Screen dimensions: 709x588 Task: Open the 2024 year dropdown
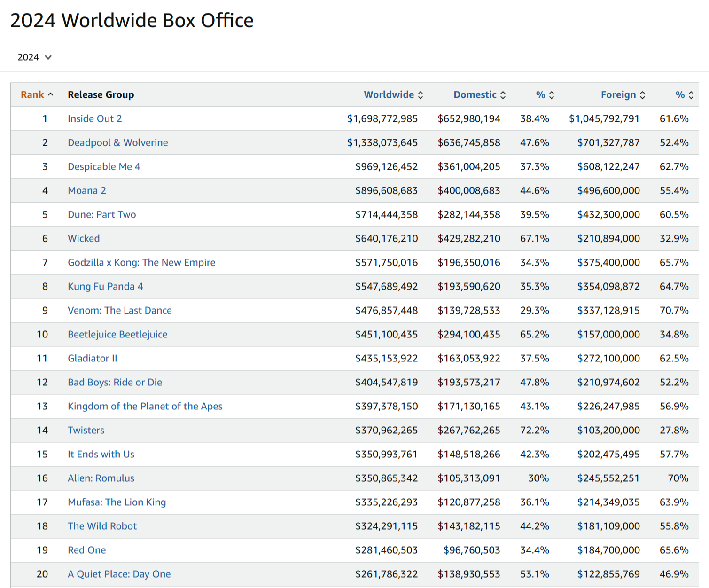34,57
